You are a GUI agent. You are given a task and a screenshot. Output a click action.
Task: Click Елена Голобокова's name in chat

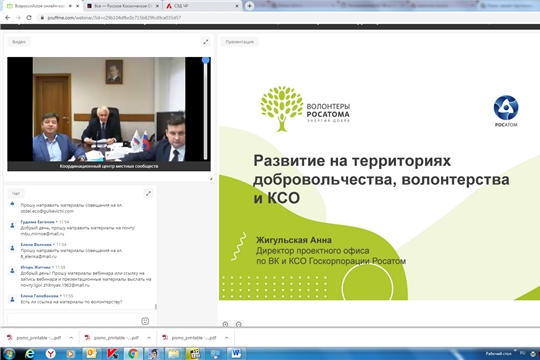coord(39,296)
